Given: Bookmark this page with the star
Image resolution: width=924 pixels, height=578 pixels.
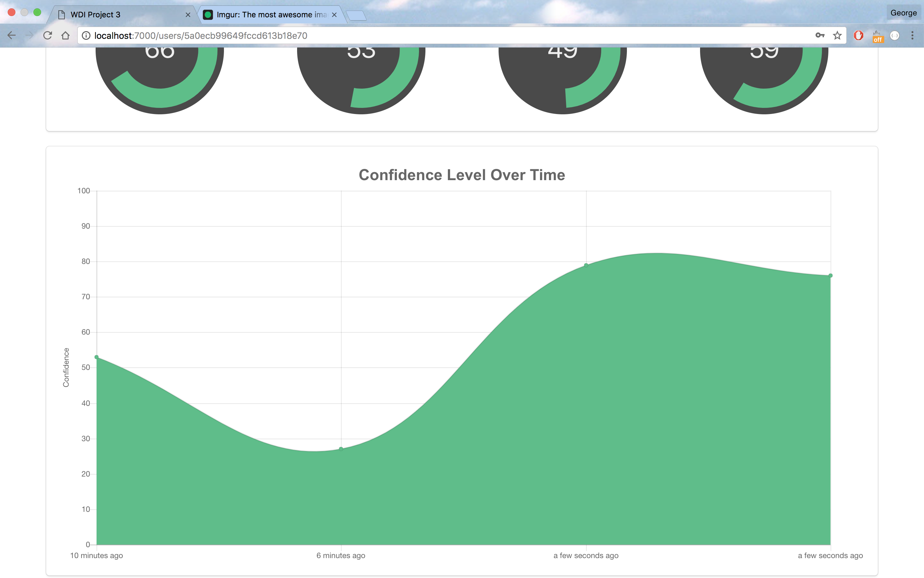Looking at the screenshot, I should (x=837, y=36).
